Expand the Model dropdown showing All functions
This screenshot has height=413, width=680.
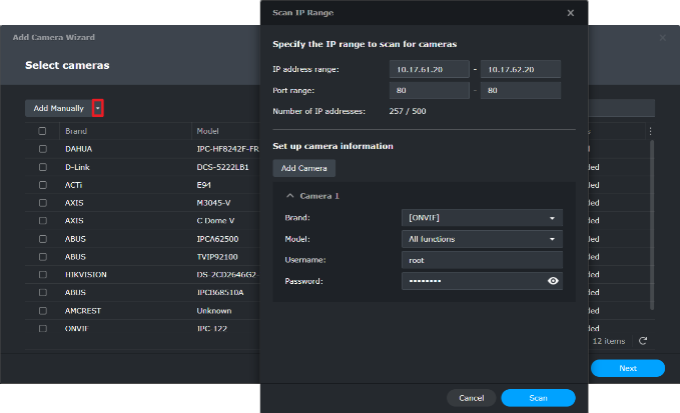coord(481,239)
